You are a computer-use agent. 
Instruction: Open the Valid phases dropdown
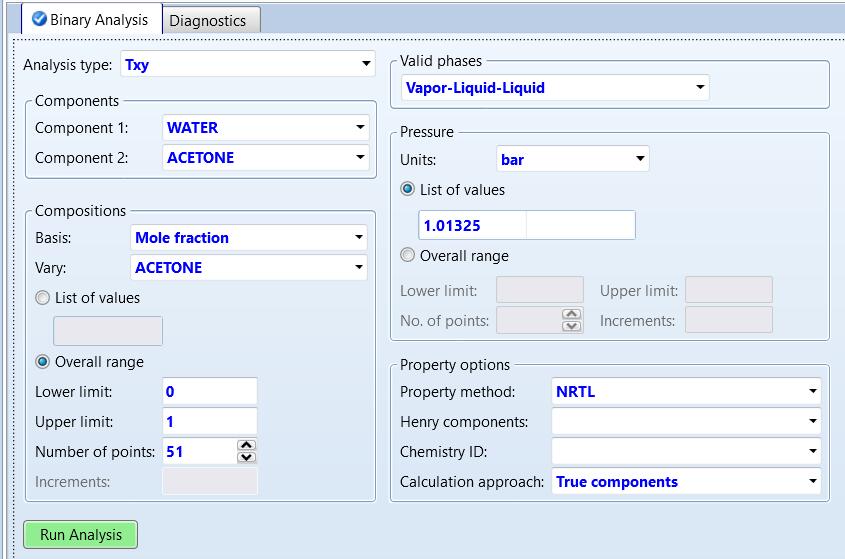point(699,88)
